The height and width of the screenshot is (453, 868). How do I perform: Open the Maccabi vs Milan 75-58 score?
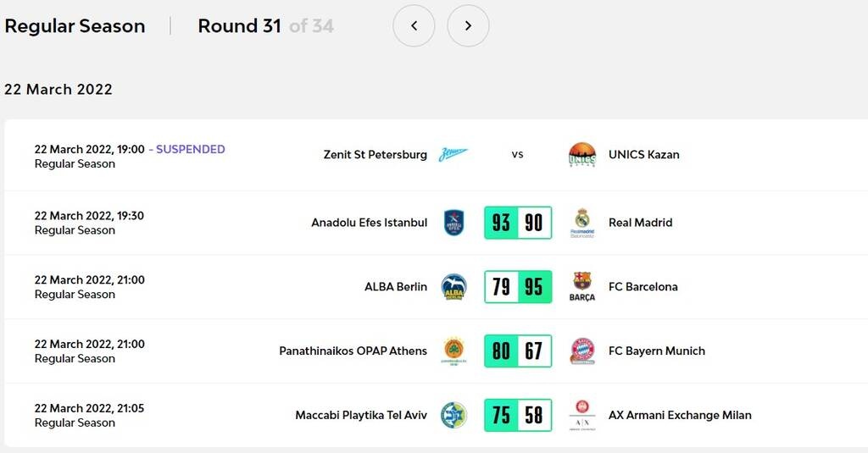click(518, 415)
